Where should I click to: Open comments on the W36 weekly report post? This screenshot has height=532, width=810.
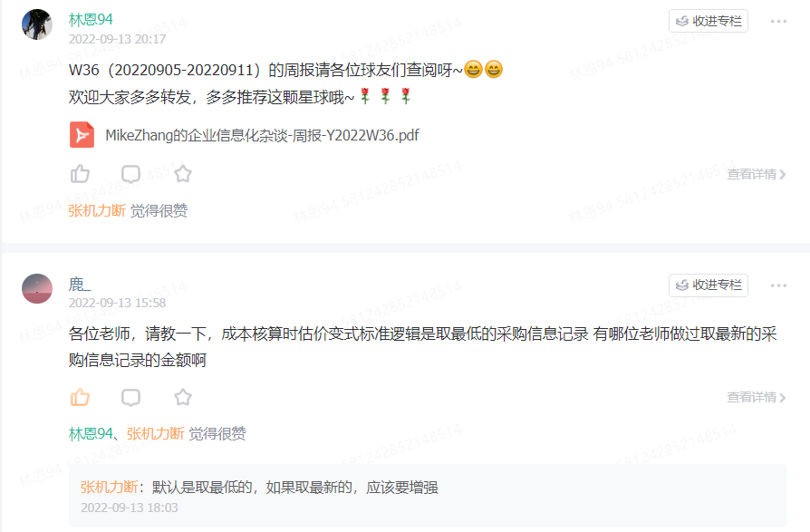point(130,174)
